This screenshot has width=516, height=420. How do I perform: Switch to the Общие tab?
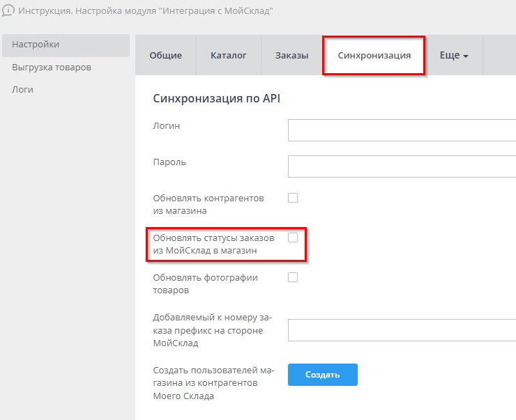[x=165, y=56]
